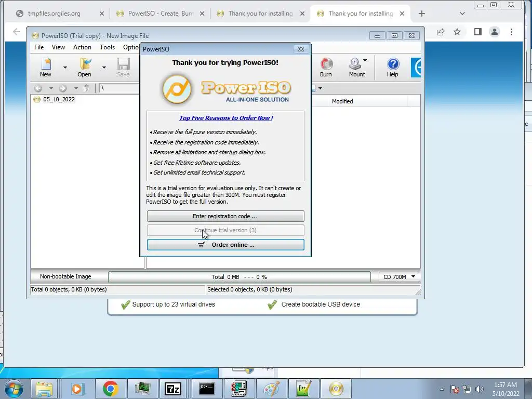Open the Back history dropdown arrow
Image resolution: width=532 pixels, height=399 pixels.
(x=51, y=88)
